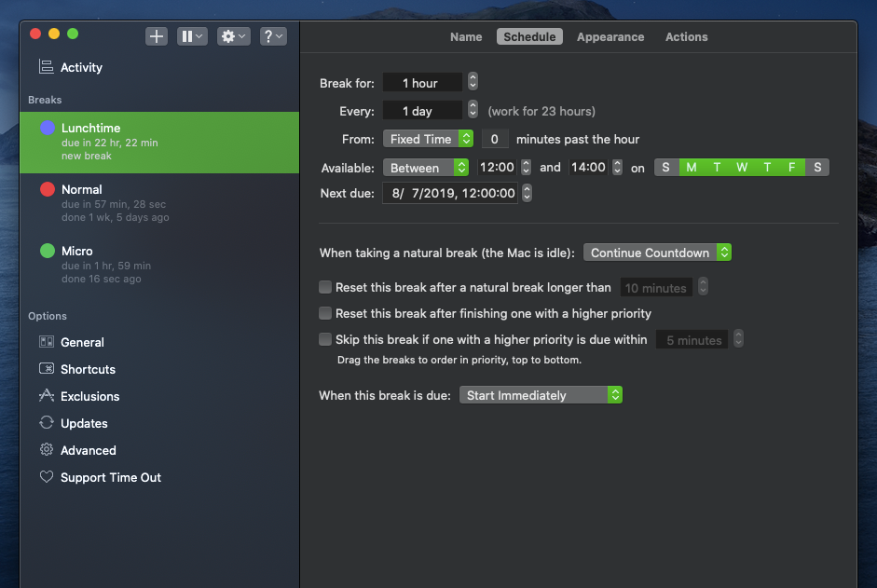This screenshot has width=877, height=588.
Task: Open the pause breaks toolbar menu
Action: (x=192, y=36)
